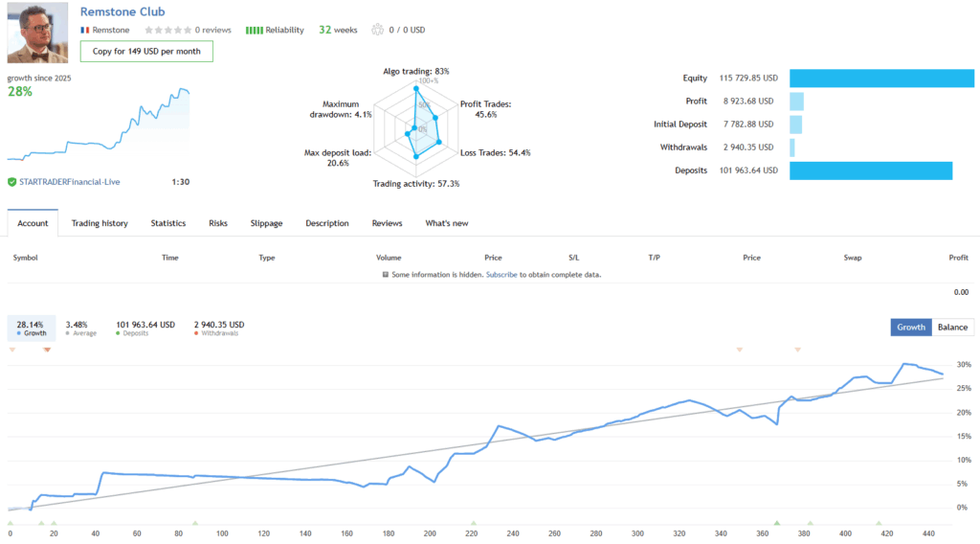Open the Slippage tab
This screenshot has height=544, width=980.
pos(266,223)
